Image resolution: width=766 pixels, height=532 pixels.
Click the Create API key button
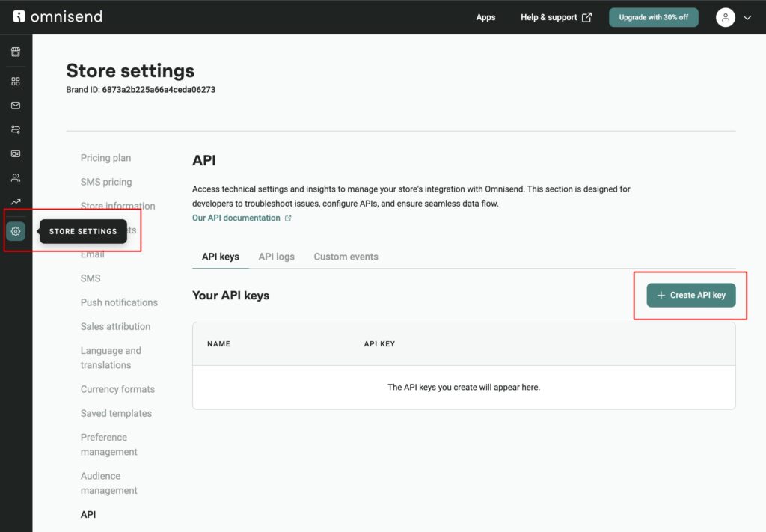[x=690, y=295]
